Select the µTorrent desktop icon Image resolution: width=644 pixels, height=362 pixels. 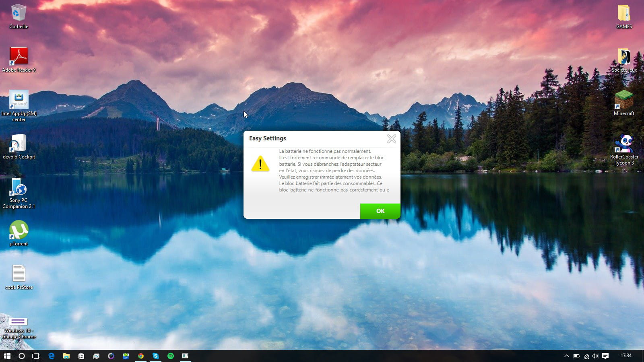(19, 233)
